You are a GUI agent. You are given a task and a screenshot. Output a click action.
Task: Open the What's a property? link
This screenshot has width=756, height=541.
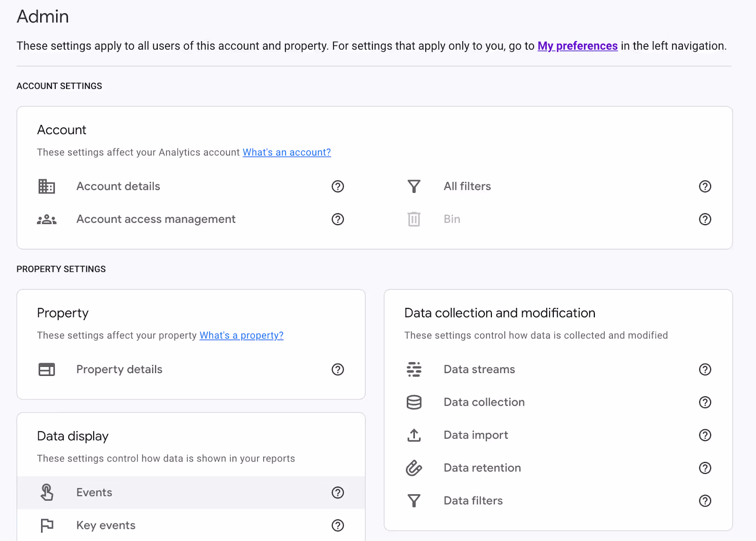pos(241,335)
